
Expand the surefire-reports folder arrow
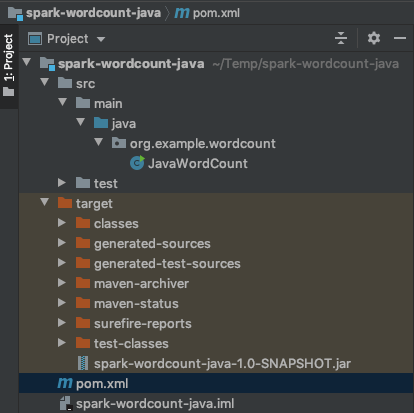click(62, 322)
